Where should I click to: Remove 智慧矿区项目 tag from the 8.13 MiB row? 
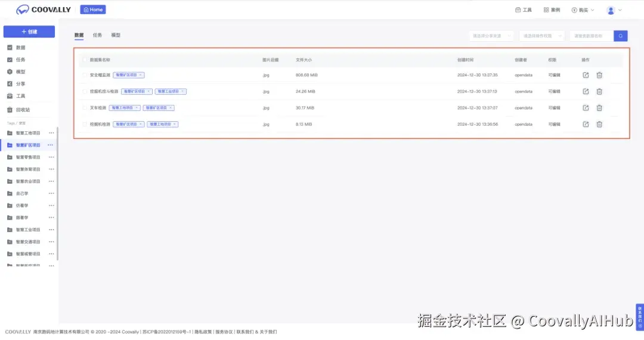[x=141, y=125]
